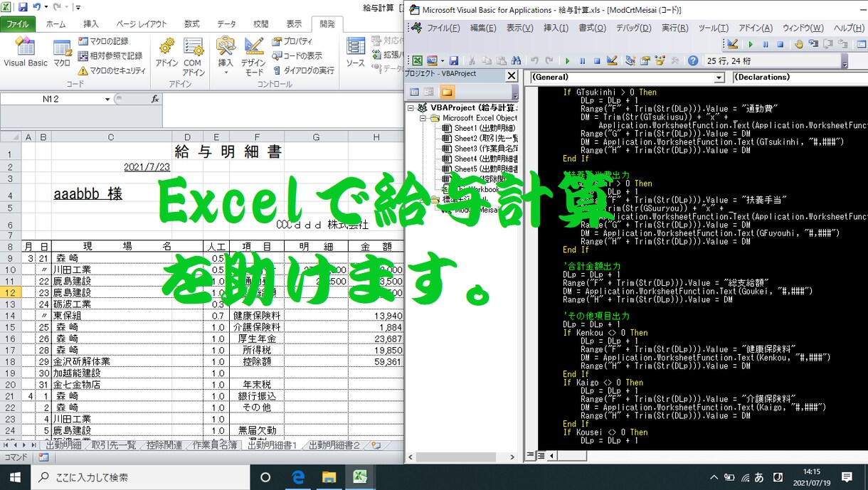Image resolution: width=868 pixels, height=490 pixels.
Task: Select Sheet1 (出勤明細) in project tree
Action: click(480, 128)
